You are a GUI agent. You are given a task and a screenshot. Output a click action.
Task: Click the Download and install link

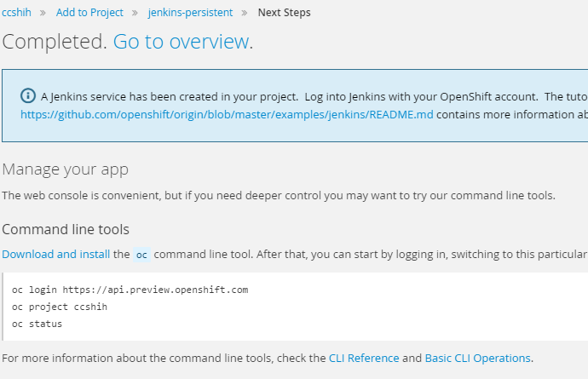[x=56, y=254]
